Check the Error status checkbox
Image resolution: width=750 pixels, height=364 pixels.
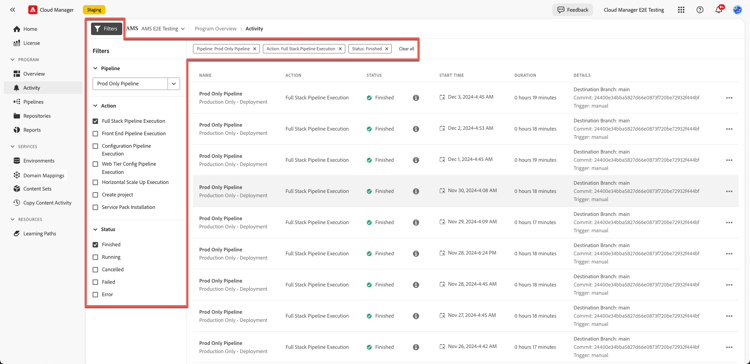click(95, 294)
